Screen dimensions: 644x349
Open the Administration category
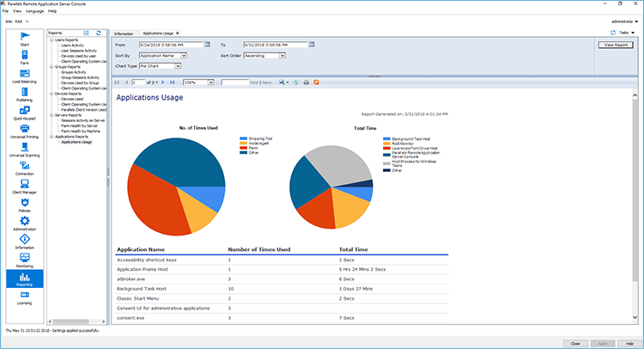point(25,223)
